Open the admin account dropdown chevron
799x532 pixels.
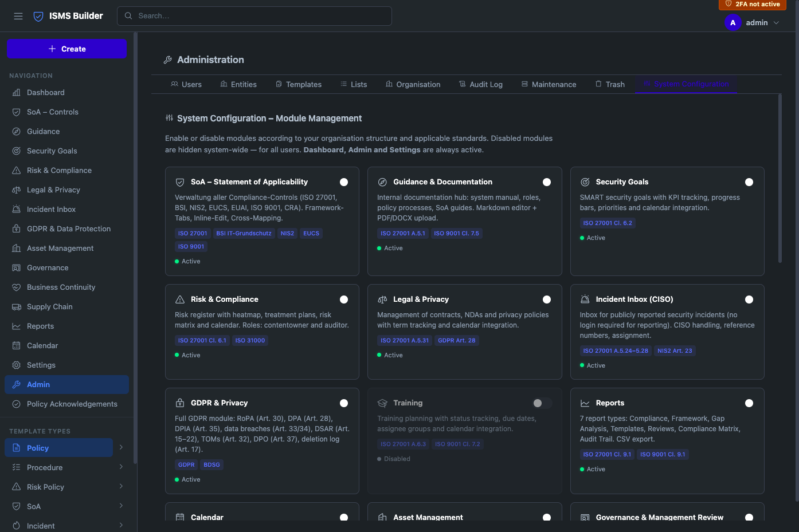pyautogui.click(x=777, y=23)
